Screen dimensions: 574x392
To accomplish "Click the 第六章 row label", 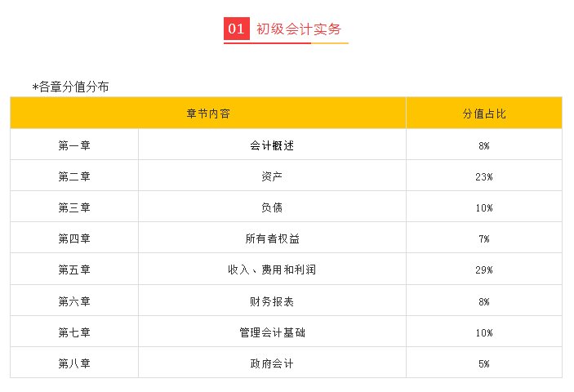I will click(x=74, y=301).
